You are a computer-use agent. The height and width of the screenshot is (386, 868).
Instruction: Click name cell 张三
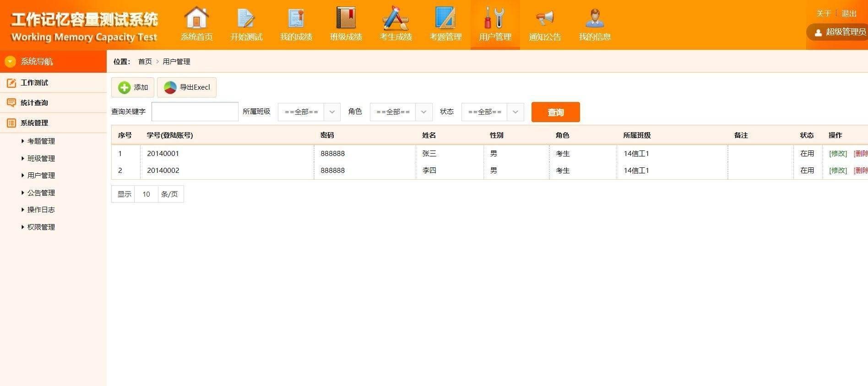429,154
